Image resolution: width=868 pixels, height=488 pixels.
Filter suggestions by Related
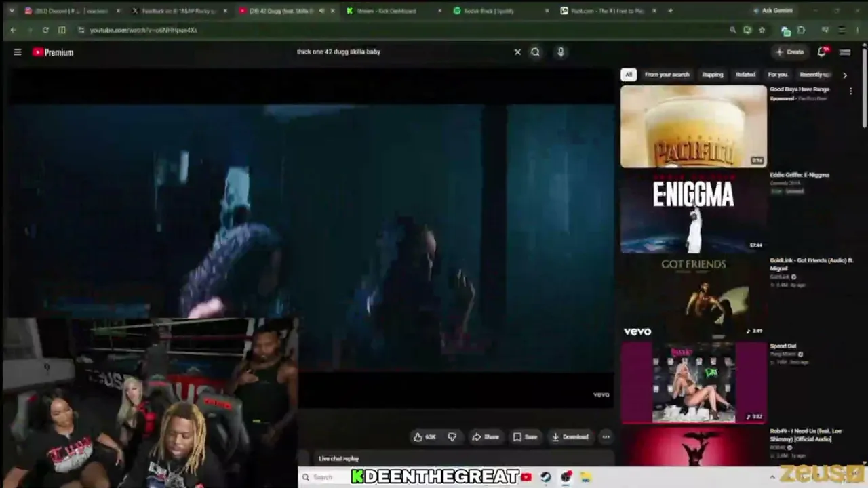pyautogui.click(x=745, y=75)
